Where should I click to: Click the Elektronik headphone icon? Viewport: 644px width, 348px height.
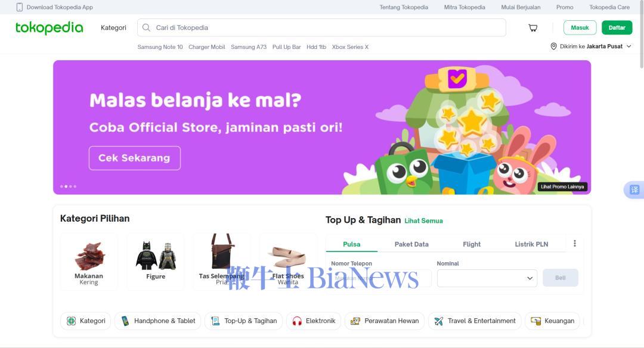tap(297, 321)
